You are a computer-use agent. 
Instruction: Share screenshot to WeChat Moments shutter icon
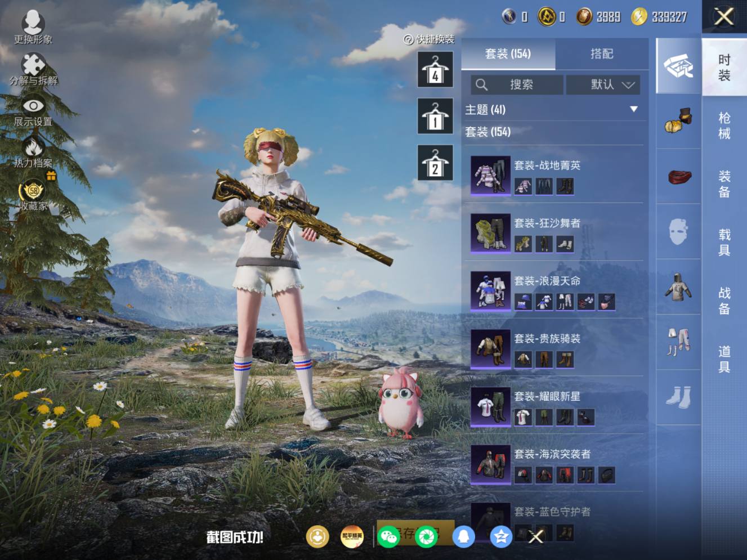pos(426,537)
